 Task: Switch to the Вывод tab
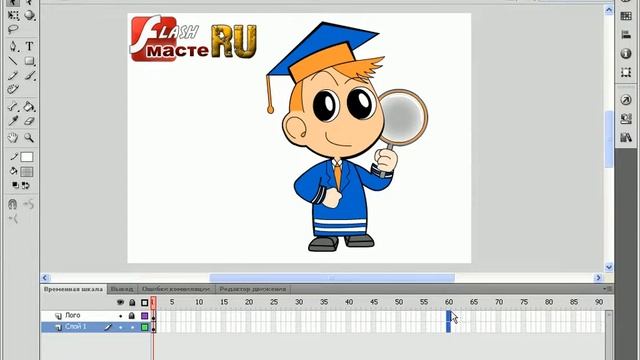click(x=122, y=289)
